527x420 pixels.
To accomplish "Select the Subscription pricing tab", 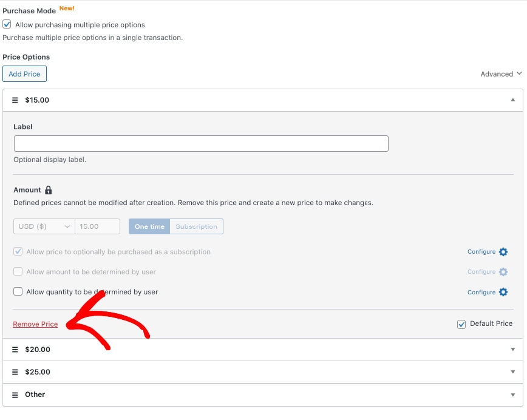I will pyautogui.click(x=196, y=226).
